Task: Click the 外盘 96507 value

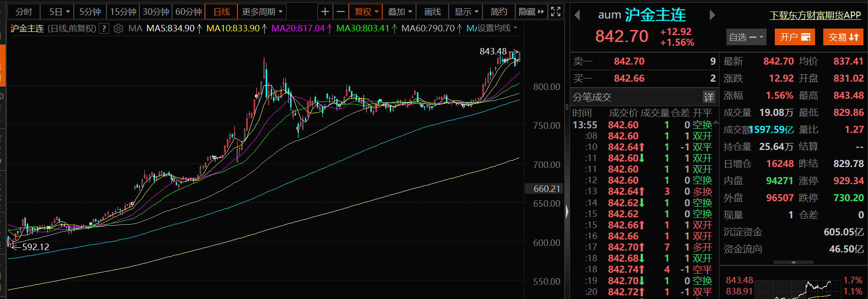Action: point(780,198)
